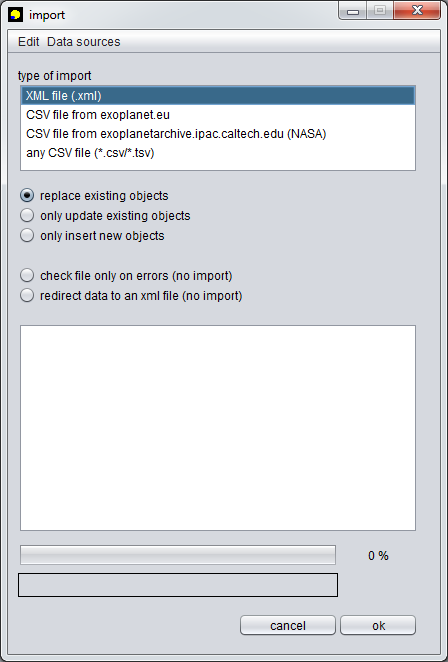448x662 pixels.
Task: Choose NASA exoplanetarchive CSV import type
Action: 218,134
